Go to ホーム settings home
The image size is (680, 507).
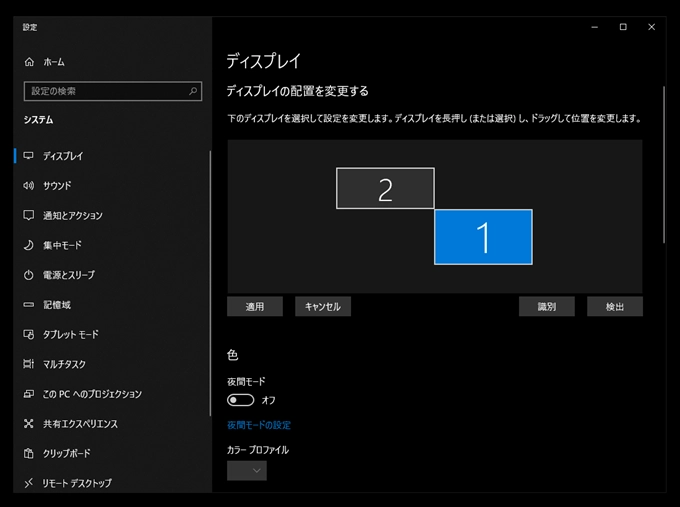click(54, 62)
